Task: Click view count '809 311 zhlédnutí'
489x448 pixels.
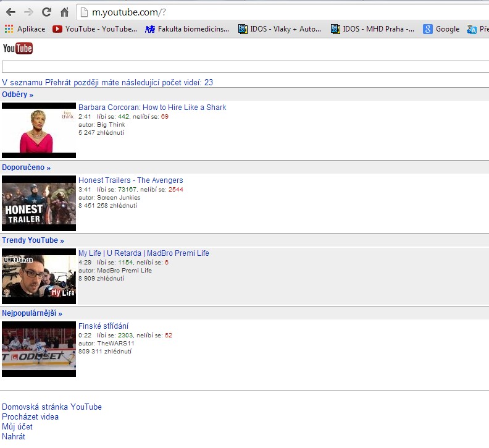Action: [x=105, y=352]
